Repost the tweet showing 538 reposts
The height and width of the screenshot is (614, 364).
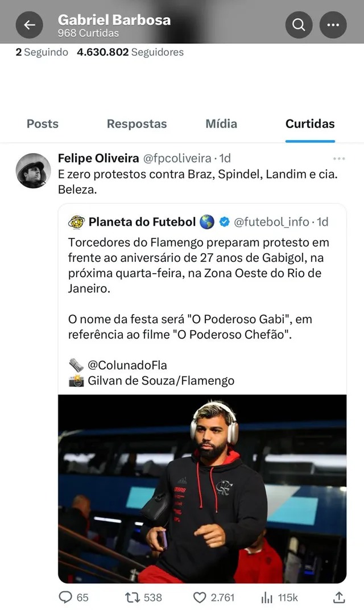pyautogui.click(x=133, y=597)
